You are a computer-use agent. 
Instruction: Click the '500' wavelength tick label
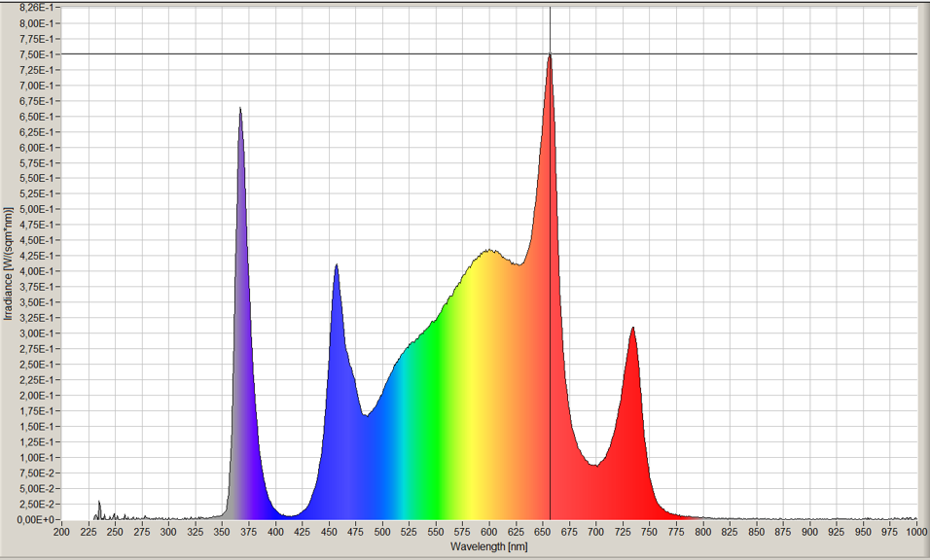click(382, 532)
